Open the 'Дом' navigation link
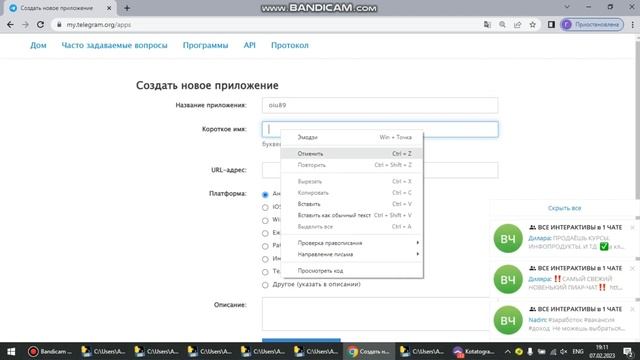This screenshot has width=640, height=360. (38, 45)
